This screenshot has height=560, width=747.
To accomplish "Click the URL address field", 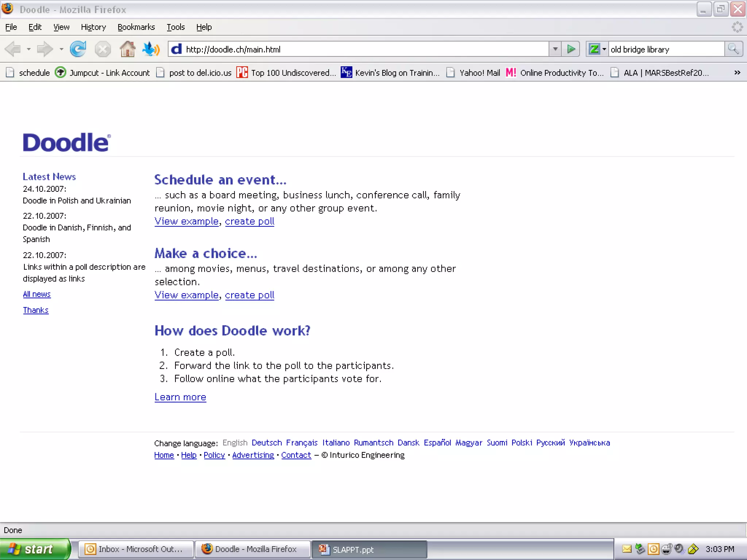I will click(x=365, y=49).
